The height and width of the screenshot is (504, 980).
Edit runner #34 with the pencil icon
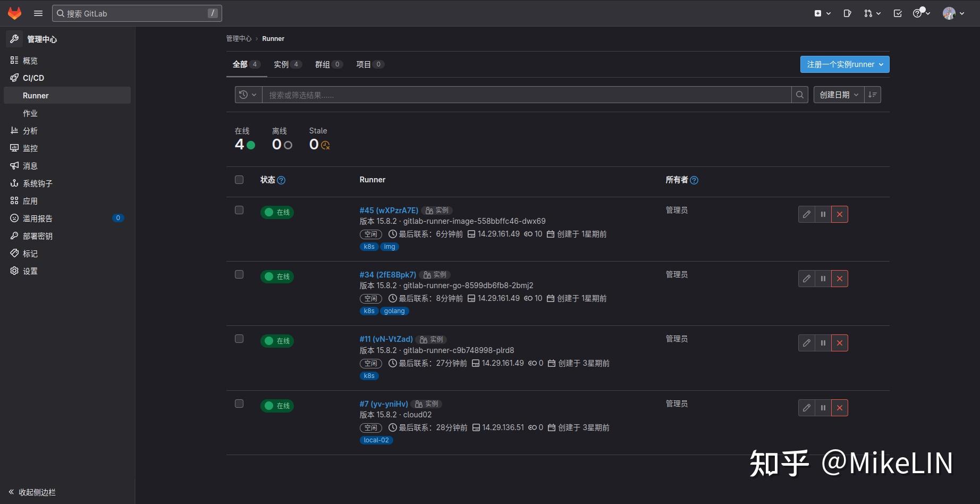click(x=806, y=278)
